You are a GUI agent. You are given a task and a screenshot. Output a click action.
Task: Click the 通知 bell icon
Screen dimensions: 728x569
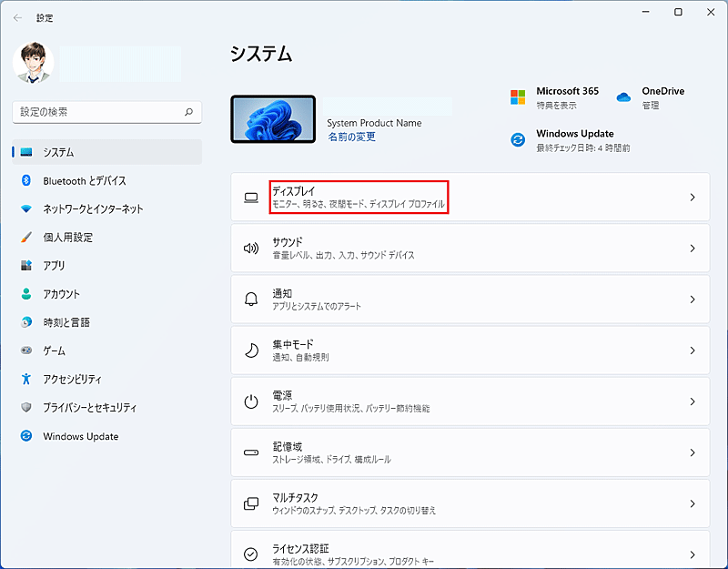[x=251, y=300]
